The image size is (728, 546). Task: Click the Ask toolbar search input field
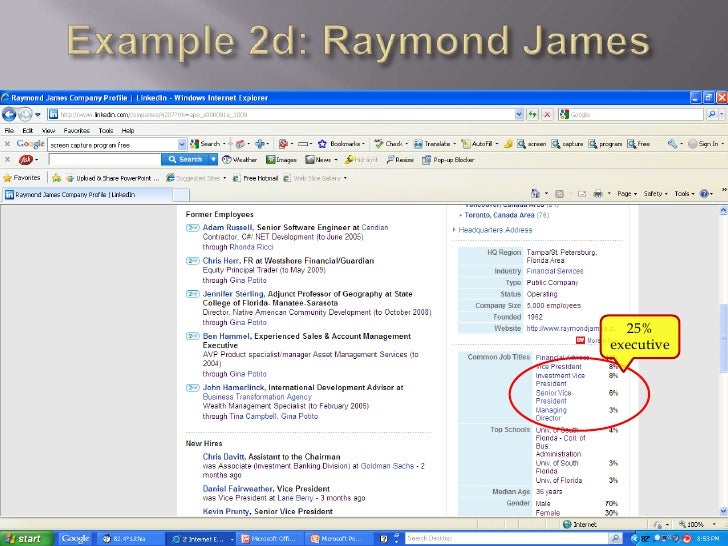104,160
